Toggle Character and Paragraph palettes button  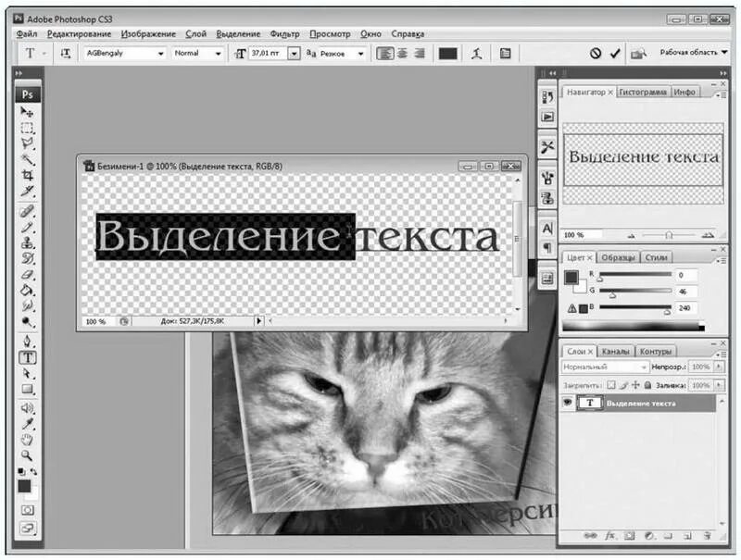[x=505, y=54]
